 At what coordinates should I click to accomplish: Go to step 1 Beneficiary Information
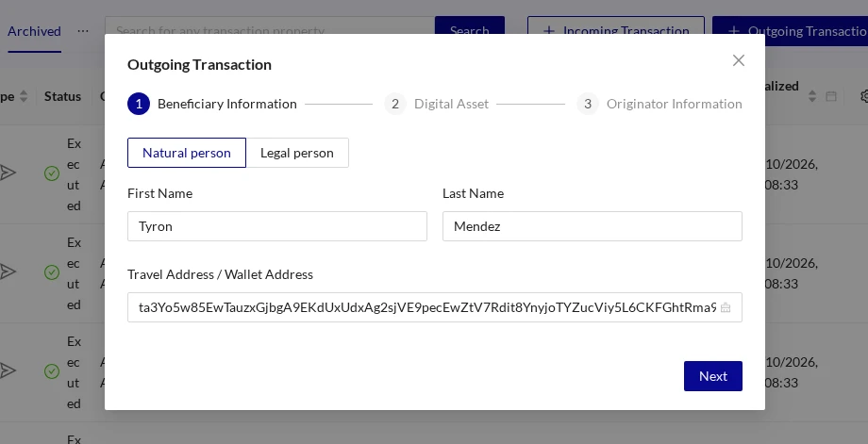[x=212, y=104]
